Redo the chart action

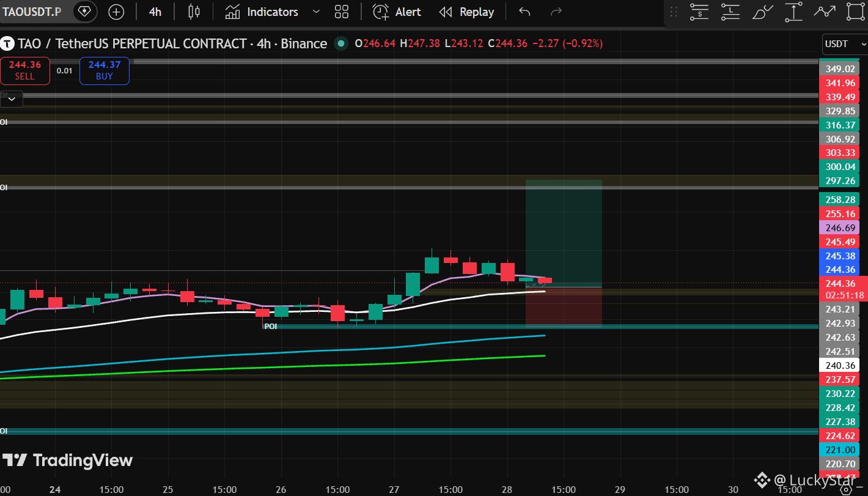(x=556, y=12)
